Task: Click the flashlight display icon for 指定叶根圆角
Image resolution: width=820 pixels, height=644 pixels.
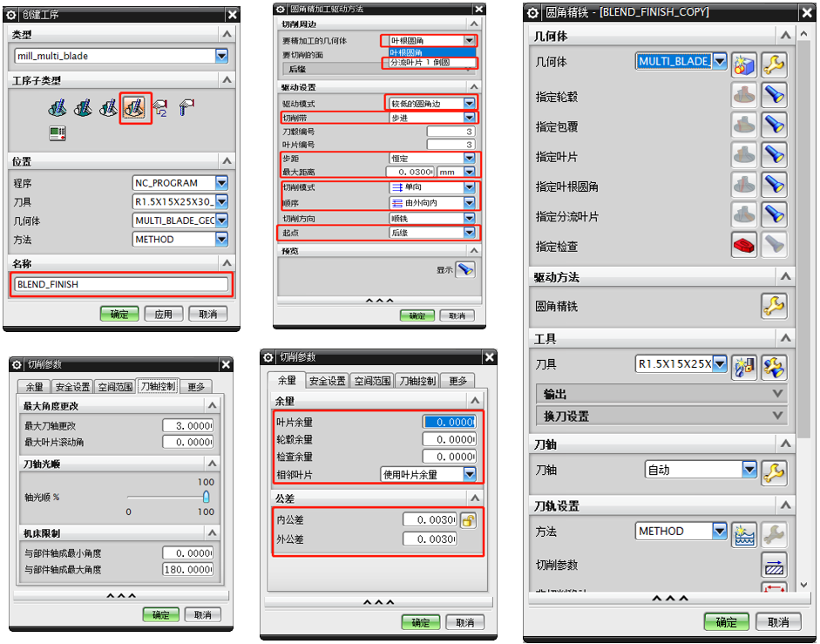Action: (774, 186)
